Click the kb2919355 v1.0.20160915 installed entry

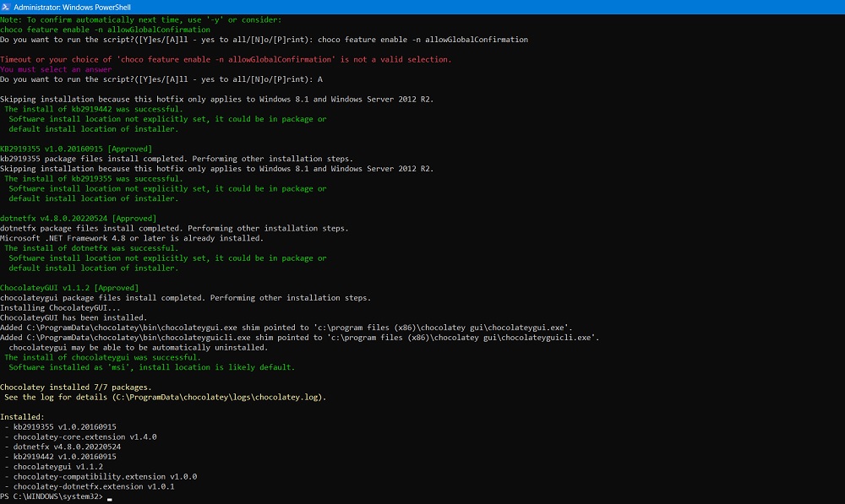pos(59,426)
